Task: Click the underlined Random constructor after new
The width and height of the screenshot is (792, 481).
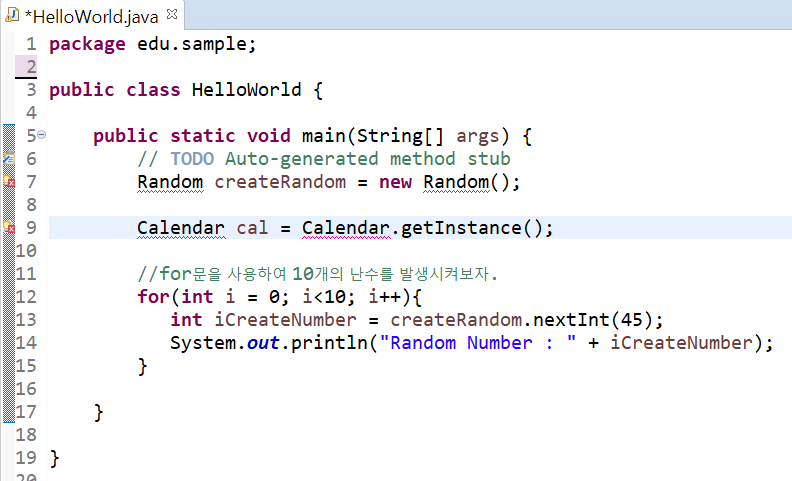Action: [x=456, y=182]
